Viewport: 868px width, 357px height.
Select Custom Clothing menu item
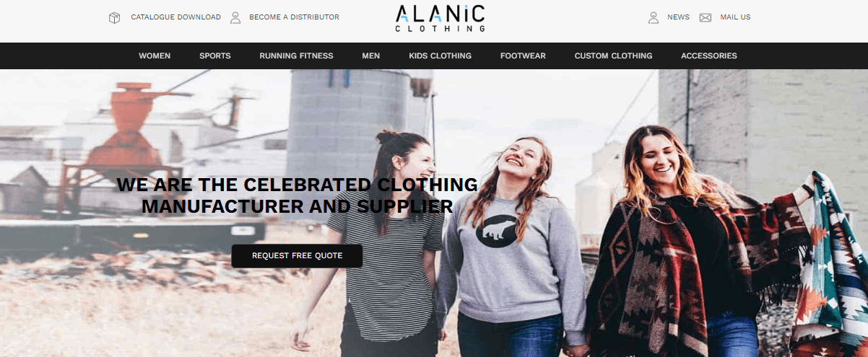[x=613, y=56]
